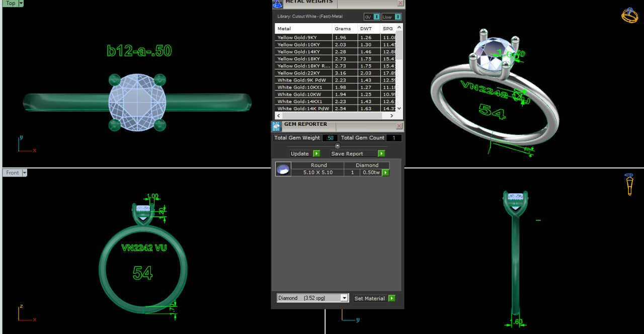
Task: Click the metal table scroll-up arrow
Action: pos(399,27)
